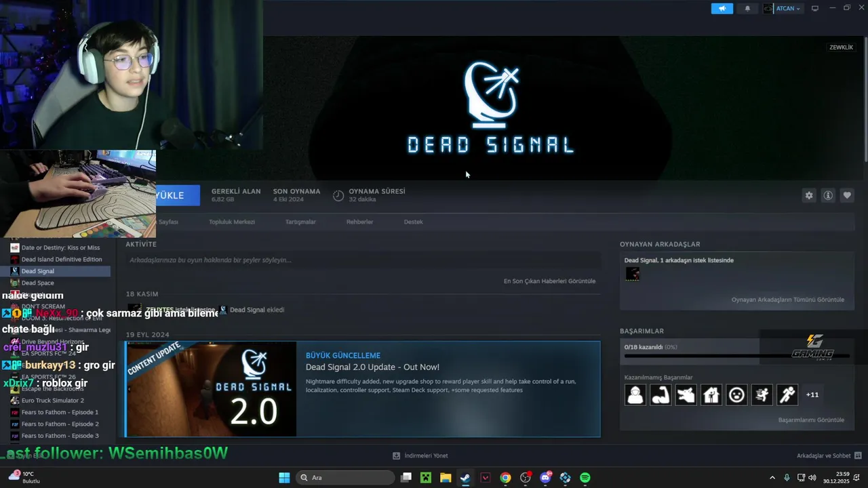Screen dimensions: 868x488
Task: Open volume control in system tray
Action: [812, 477]
